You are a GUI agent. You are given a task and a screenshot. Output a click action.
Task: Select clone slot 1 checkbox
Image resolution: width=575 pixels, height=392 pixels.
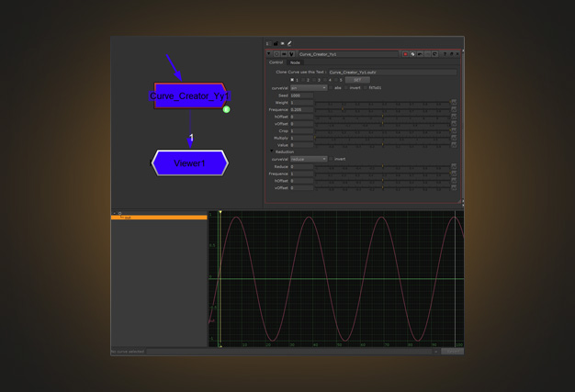(293, 80)
